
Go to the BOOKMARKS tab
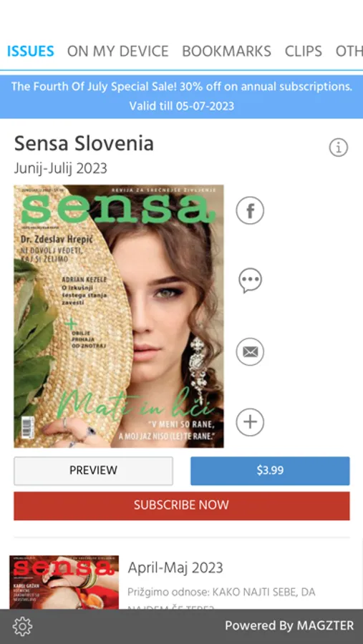click(x=226, y=52)
